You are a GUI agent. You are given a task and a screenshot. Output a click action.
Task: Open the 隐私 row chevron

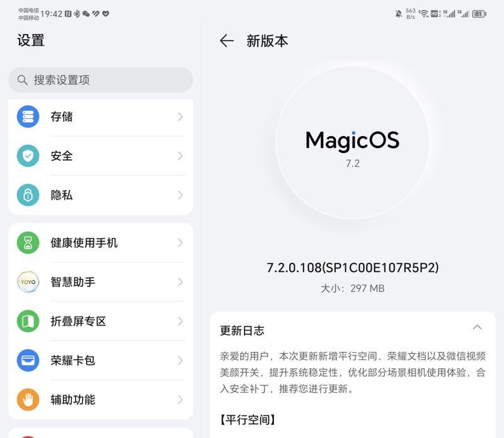tap(180, 195)
